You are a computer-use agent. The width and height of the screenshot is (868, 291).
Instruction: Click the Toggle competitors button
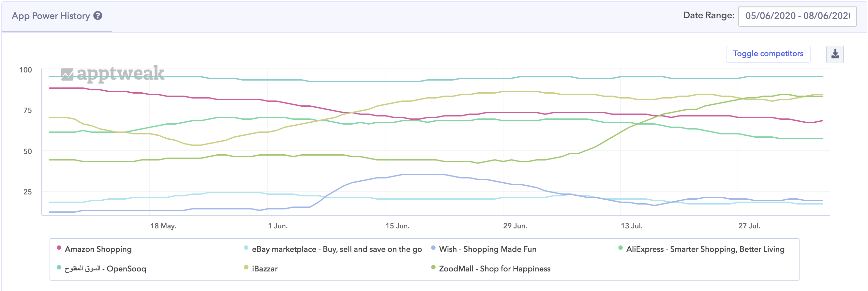768,53
